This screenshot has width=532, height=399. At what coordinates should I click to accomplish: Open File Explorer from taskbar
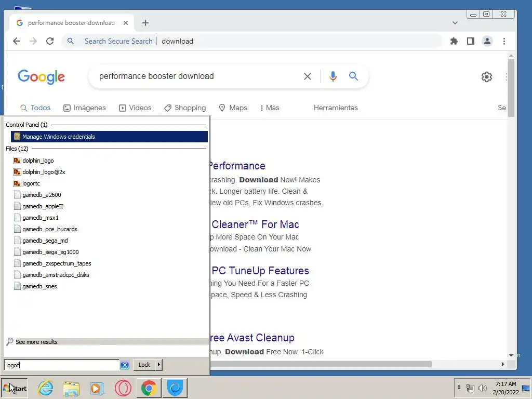point(71,389)
